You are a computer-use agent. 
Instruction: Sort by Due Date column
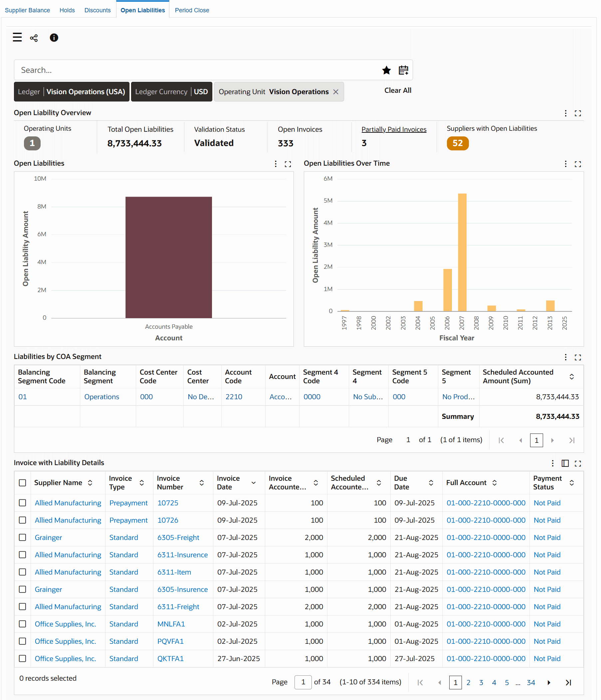[431, 482]
